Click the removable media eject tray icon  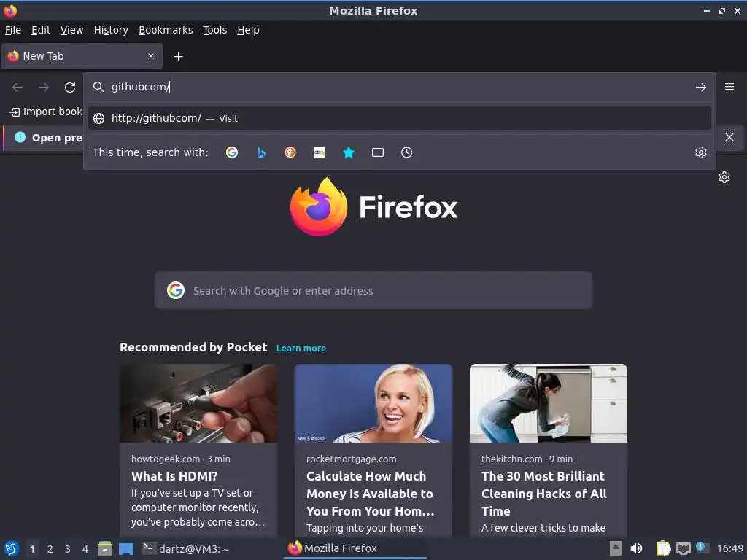616,548
